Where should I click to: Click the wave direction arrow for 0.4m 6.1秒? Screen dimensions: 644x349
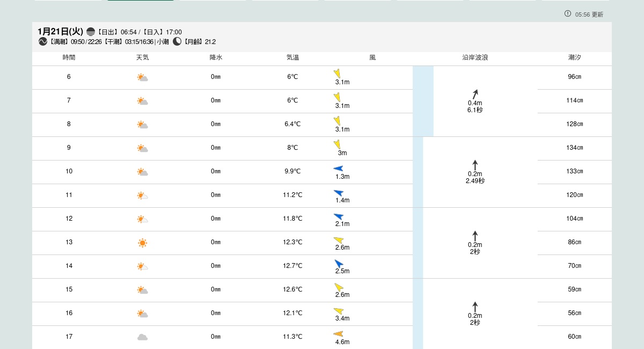pyautogui.click(x=475, y=94)
